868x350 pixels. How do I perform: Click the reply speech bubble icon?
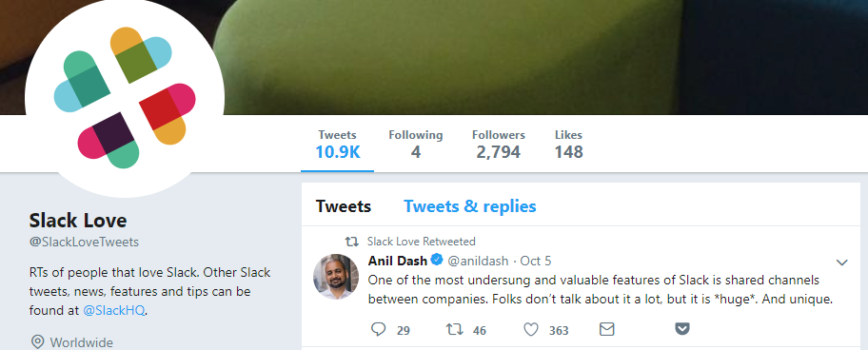click(x=378, y=329)
